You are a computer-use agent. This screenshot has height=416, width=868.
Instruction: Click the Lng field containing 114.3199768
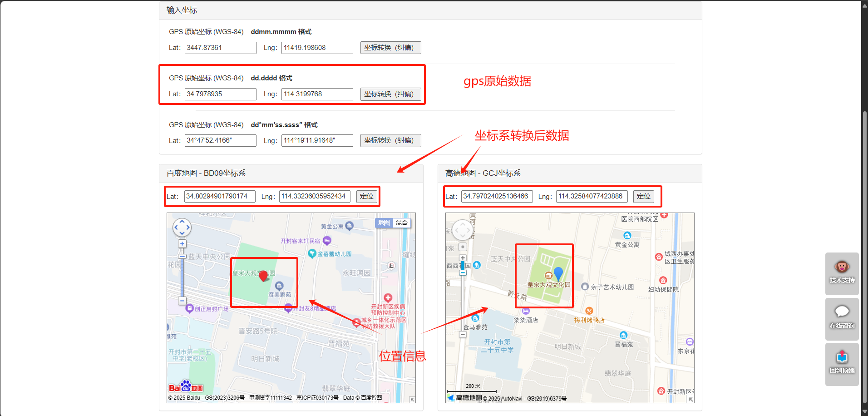[x=317, y=94]
